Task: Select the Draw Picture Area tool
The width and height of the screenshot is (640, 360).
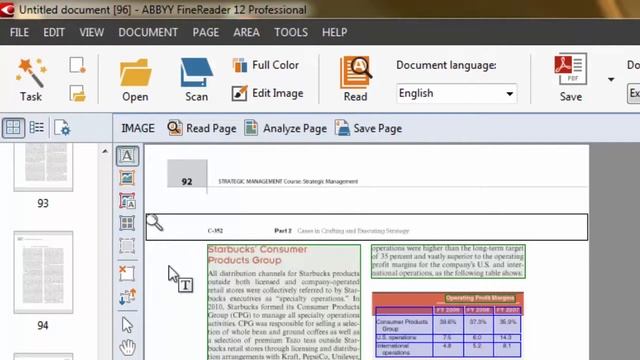Action: tap(127, 178)
